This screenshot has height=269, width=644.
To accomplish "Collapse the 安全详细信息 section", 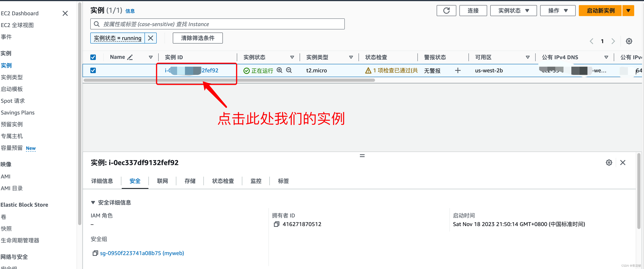I will click(x=93, y=202).
